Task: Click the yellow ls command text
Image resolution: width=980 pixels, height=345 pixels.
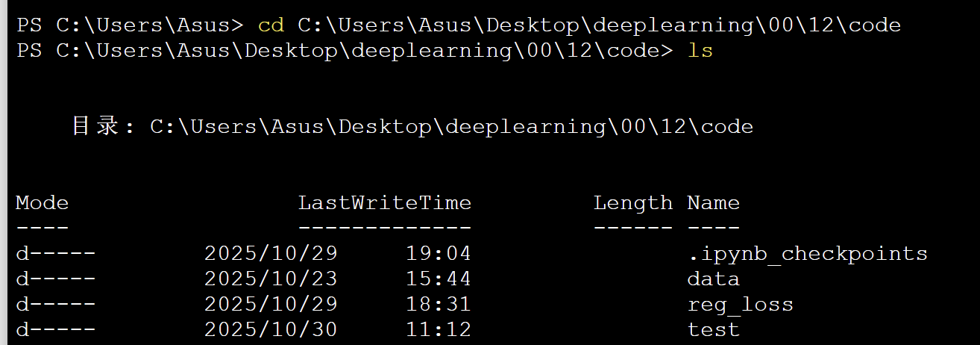Action: pos(700,51)
